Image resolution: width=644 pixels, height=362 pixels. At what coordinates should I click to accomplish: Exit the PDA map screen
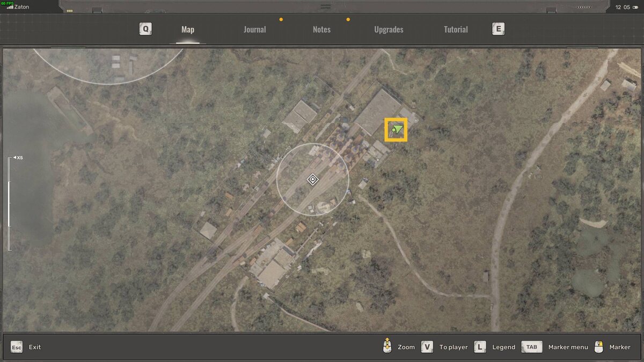[35, 347]
